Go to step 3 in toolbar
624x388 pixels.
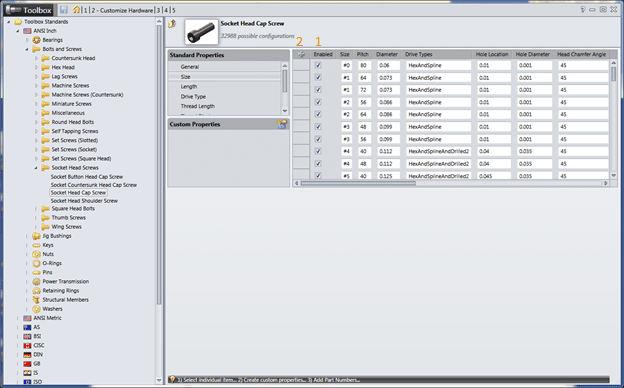[158, 10]
